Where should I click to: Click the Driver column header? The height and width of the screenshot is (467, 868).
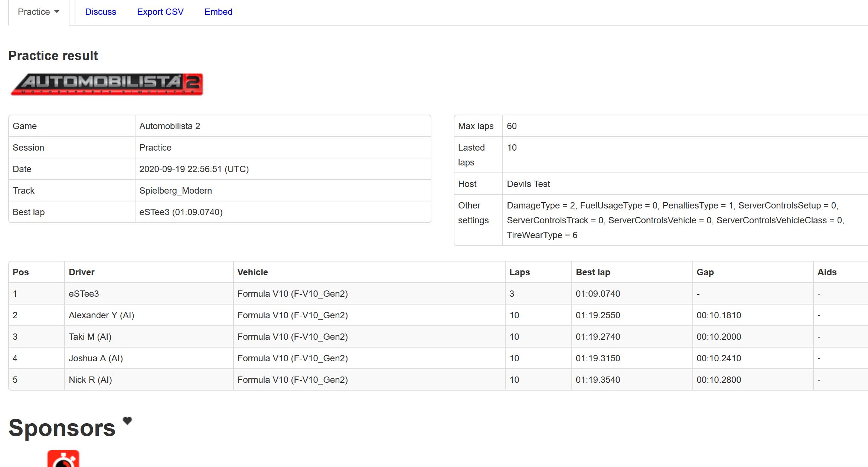(x=82, y=272)
